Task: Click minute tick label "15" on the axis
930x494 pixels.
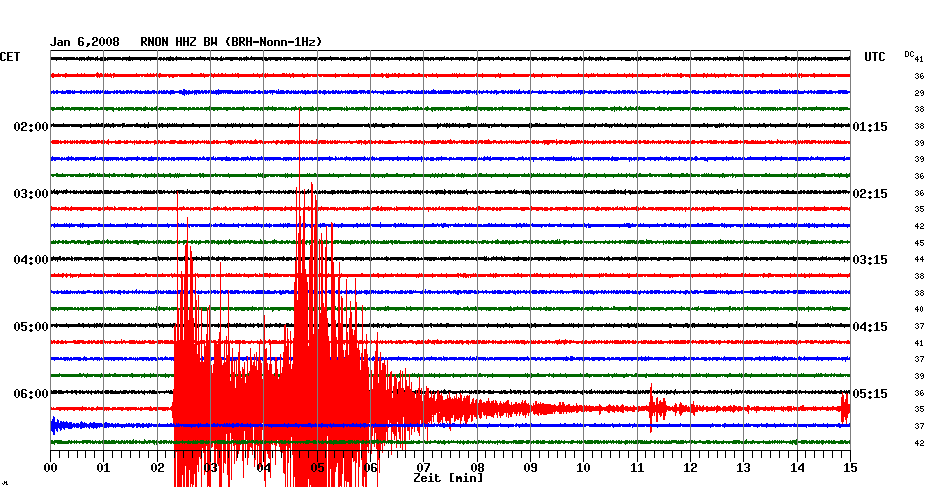Action: coord(851,468)
